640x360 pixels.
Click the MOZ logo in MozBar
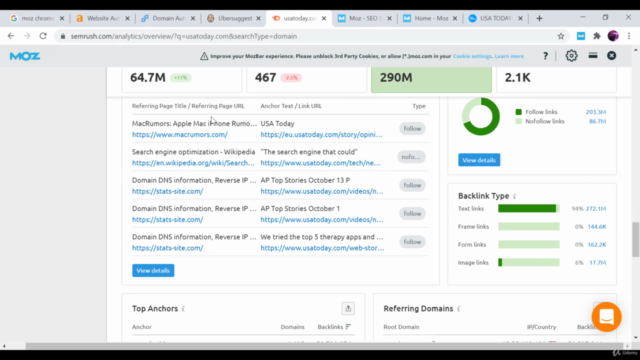click(25, 56)
